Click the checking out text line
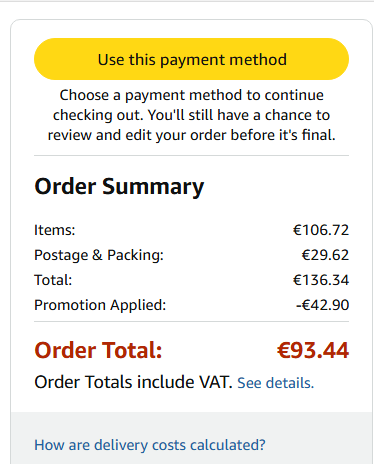Screen dimensions: 374x464 point(191,115)
